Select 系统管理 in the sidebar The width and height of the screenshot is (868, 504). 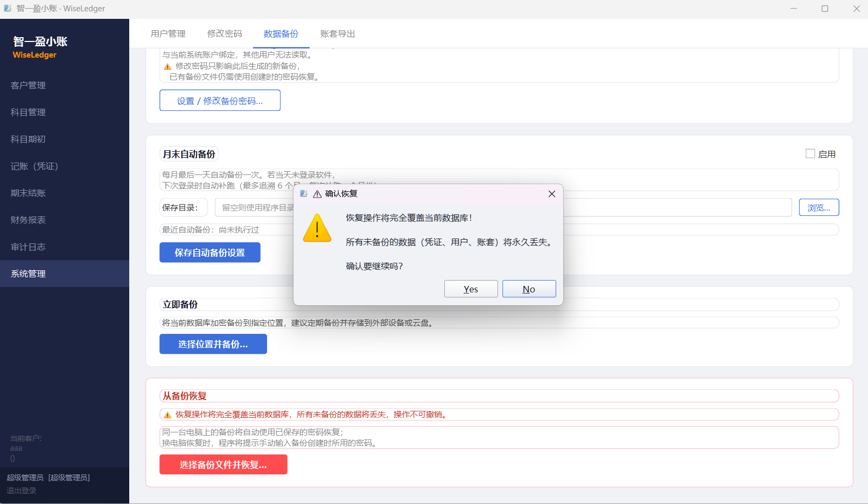tap(65, 274)
